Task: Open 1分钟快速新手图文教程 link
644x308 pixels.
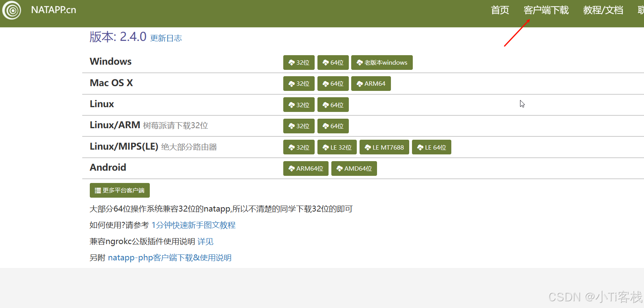Action: click(193, 225)
